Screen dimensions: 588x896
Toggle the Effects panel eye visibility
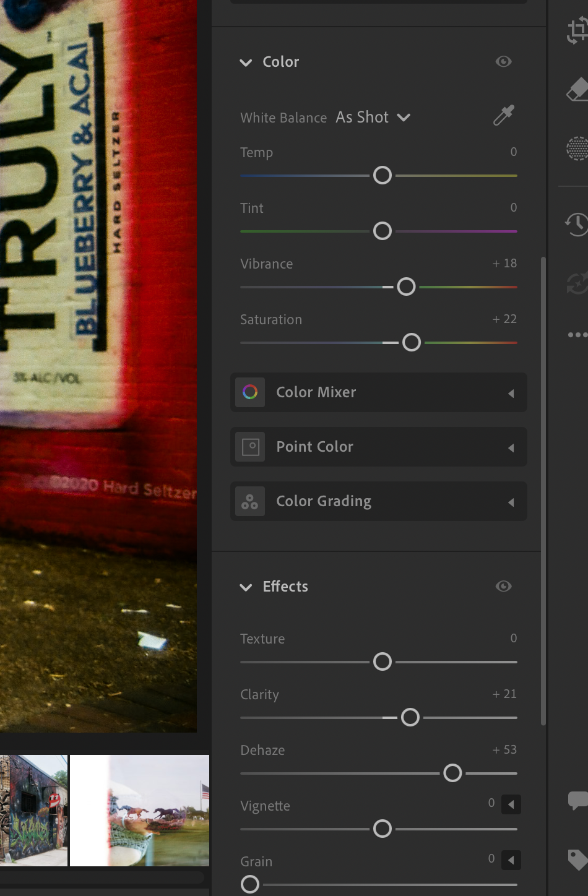click(503, 586)
